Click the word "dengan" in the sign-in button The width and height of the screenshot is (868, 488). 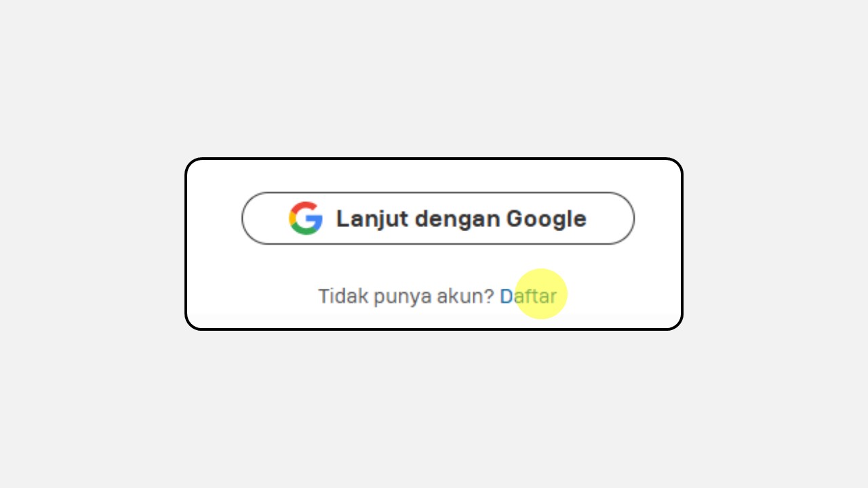(x=457, y=219)
